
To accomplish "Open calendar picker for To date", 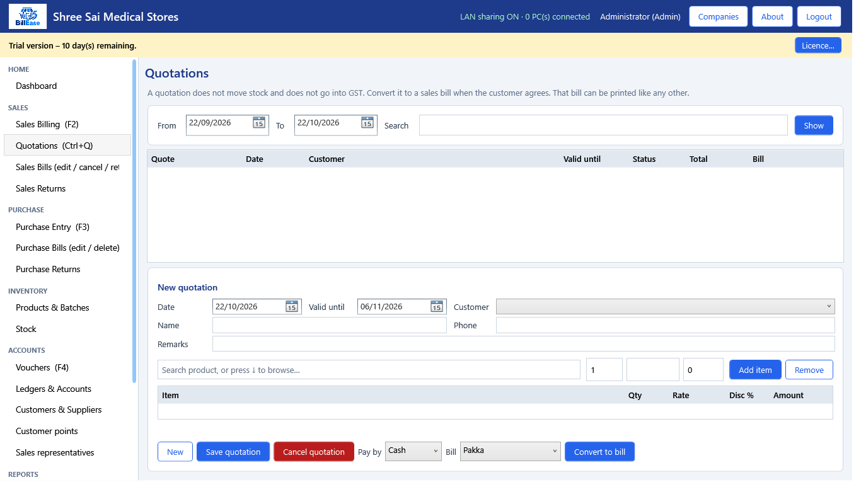I will click(367, 123).
